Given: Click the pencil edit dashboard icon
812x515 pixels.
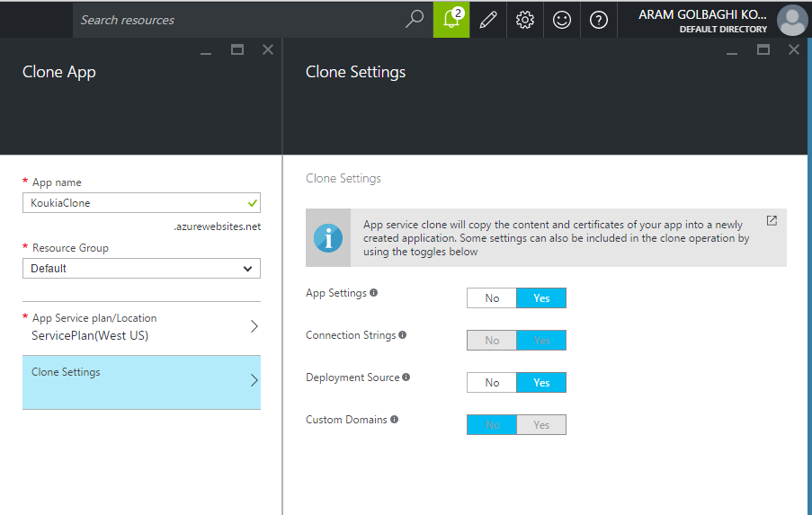Looking at the screenshot, I should coord(488,20).
